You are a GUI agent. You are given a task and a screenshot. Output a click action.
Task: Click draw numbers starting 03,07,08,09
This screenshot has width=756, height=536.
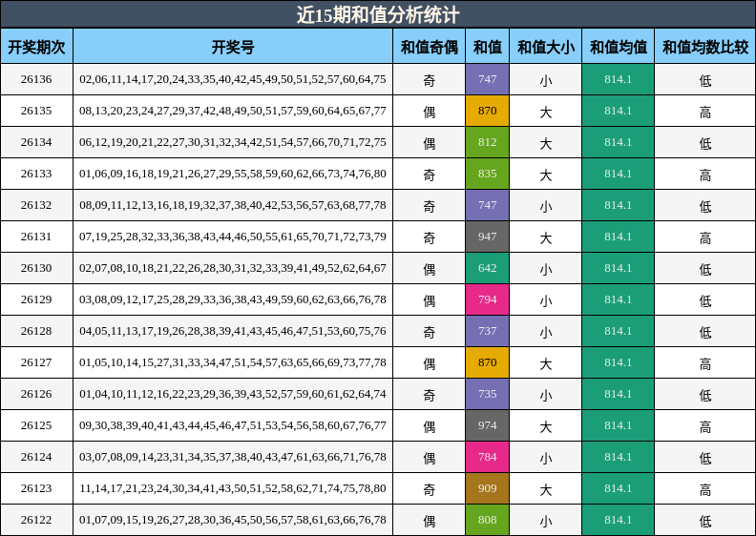tap(233, 457)
